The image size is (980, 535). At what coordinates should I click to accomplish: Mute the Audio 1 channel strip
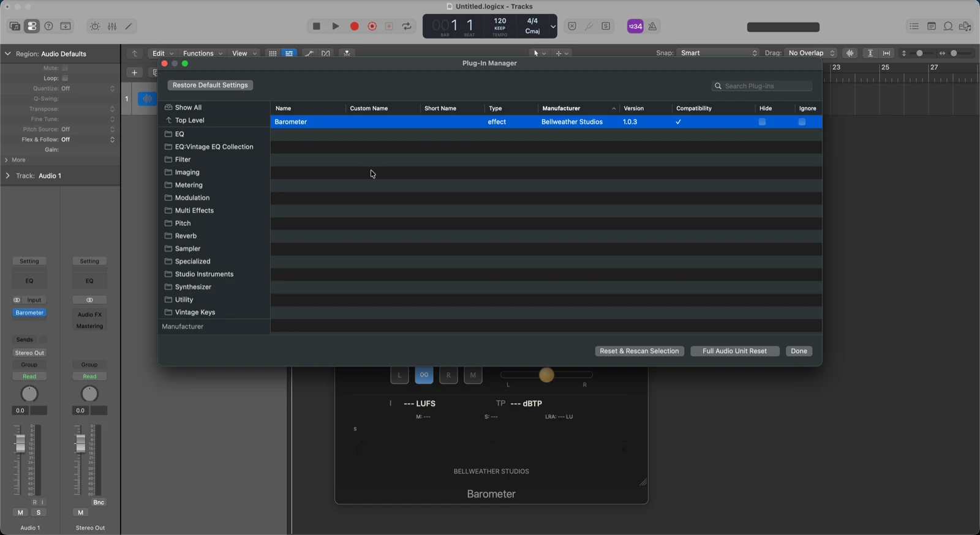(20, 512)
